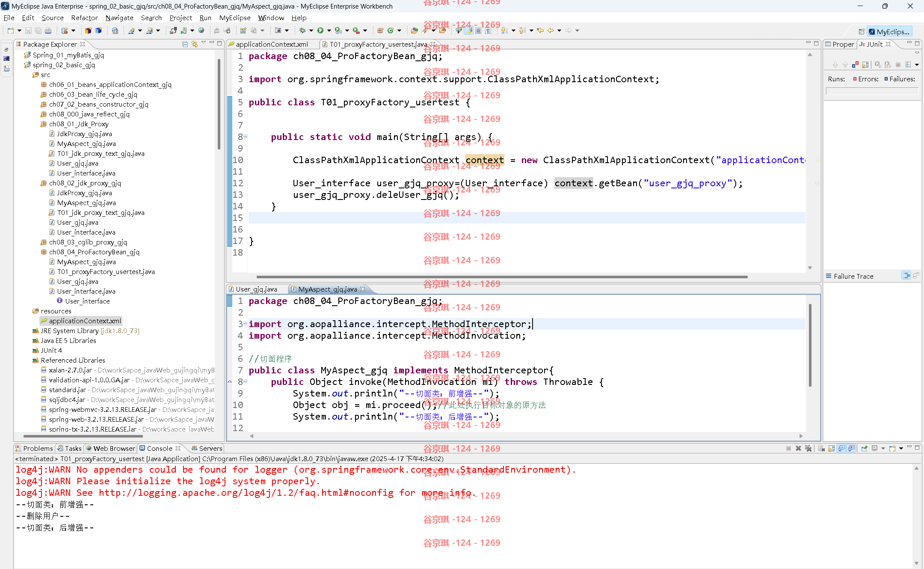
Task: Click Remove All Terminated Launches in Console
Action: click(x=808, y=448)
